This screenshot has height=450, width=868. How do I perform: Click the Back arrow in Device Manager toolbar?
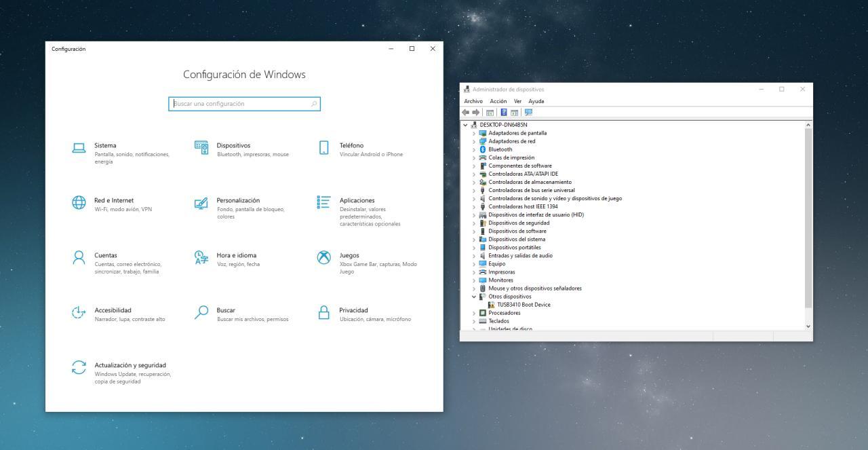click(x=466, y=113)
